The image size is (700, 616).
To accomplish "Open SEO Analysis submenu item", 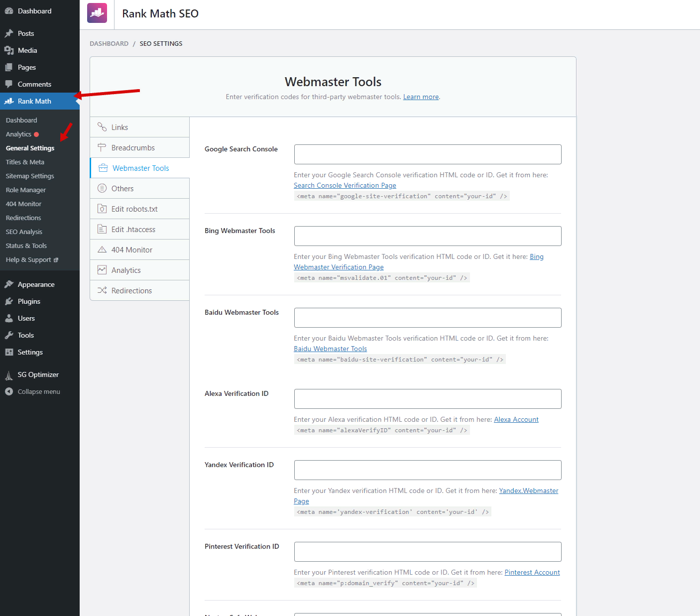I will pos(24,232).
